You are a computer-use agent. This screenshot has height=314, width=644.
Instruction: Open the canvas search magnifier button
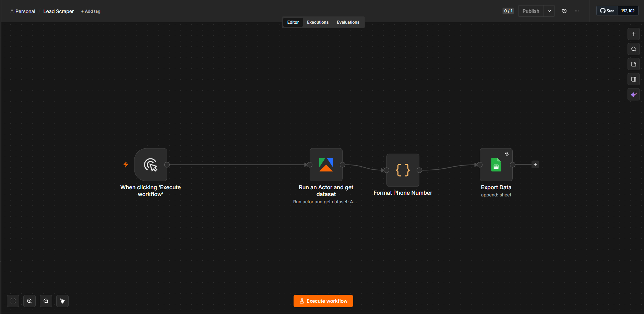(x=634, y=49)
